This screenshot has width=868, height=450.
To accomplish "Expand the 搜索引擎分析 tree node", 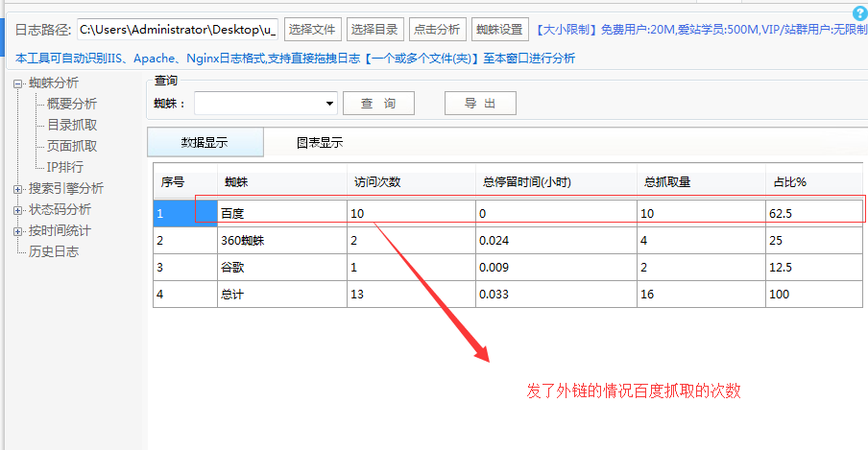I will pyautogui.click(x=17, y=189).
